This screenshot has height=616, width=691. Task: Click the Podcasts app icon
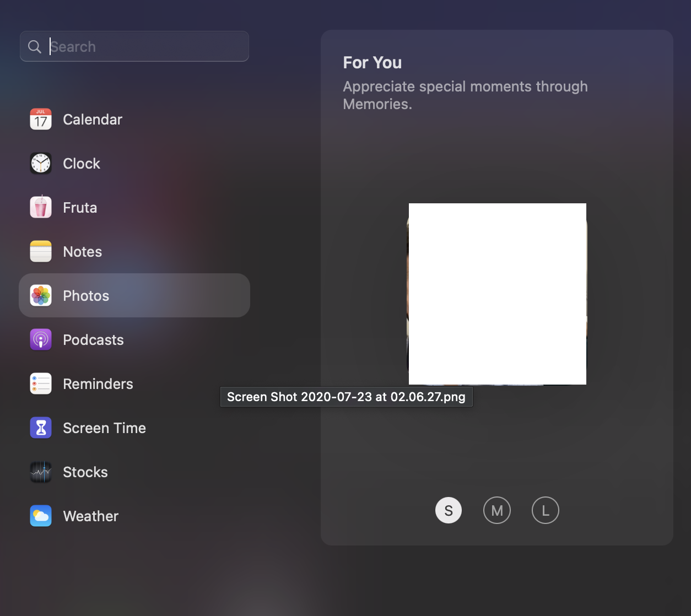(41, 340)
